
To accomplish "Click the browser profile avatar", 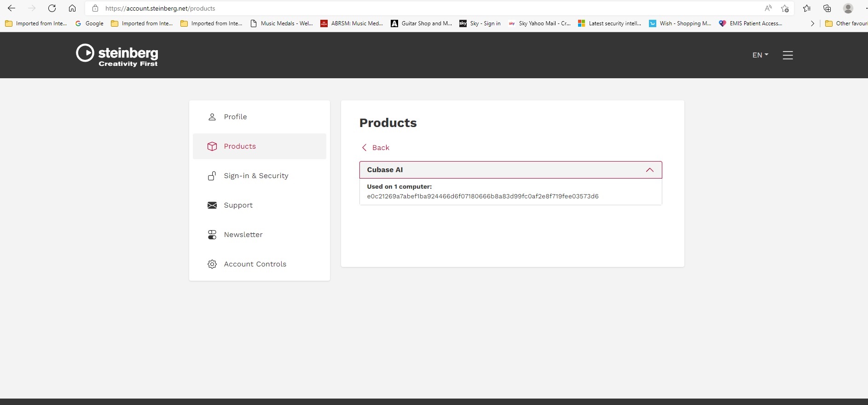I will (848, 8).
